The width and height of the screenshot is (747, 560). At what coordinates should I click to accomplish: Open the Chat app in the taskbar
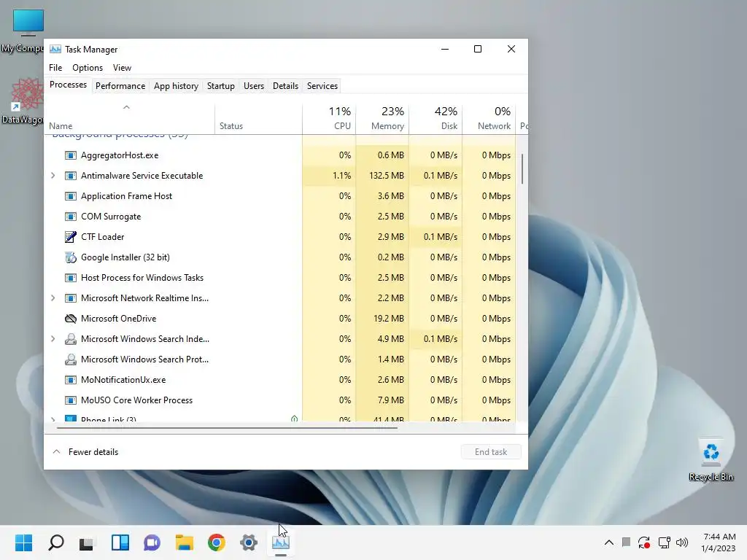[152, 542]
